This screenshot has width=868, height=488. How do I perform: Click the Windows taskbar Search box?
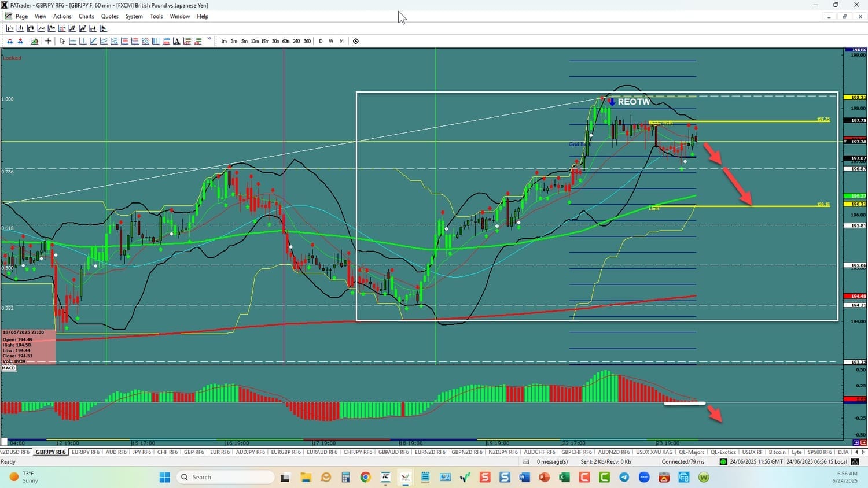[226, 477]
